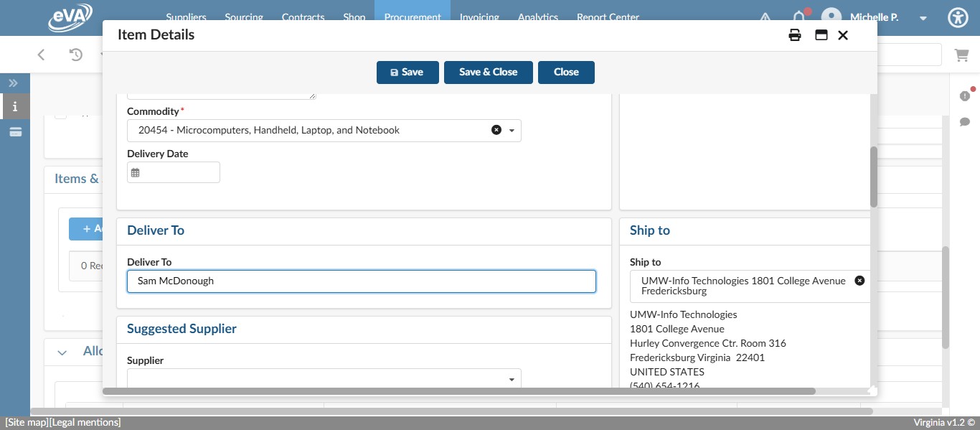The width and height of the screenshot is (980, 430).
Task: Switch to the Invoicing menu
Action: click(x=479, y=17)
